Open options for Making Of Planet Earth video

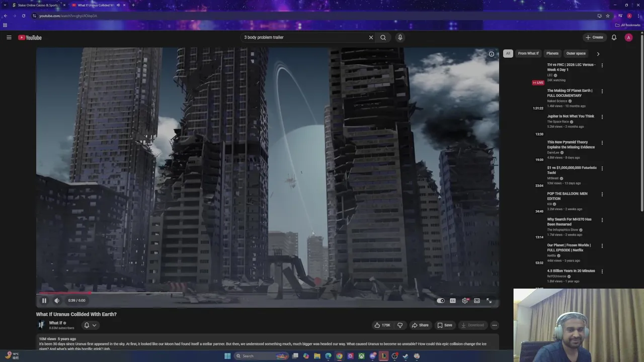pos(602,91)
